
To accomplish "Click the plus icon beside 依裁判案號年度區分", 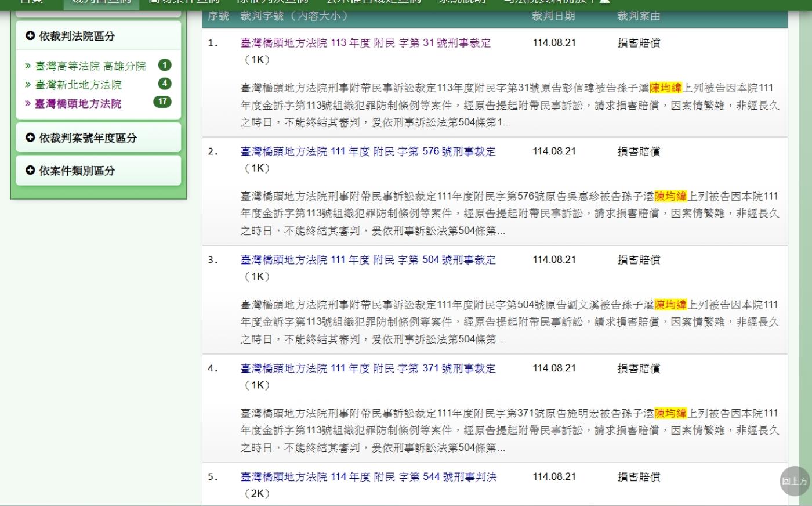I will [x=31, y=138].
